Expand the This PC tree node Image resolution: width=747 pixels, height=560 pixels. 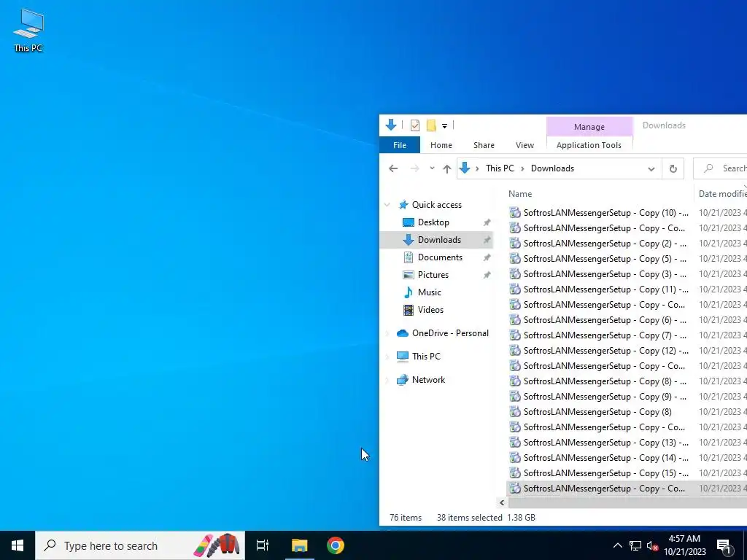[x=387, y=357]
